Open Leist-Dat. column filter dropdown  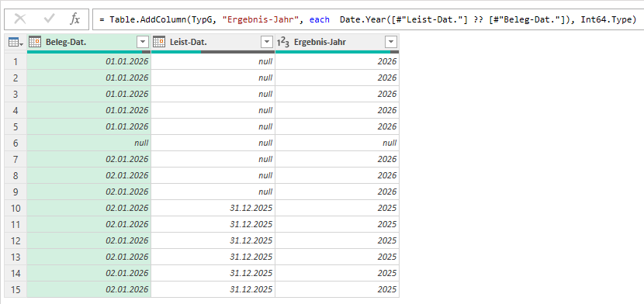click(x=267, y=42)
